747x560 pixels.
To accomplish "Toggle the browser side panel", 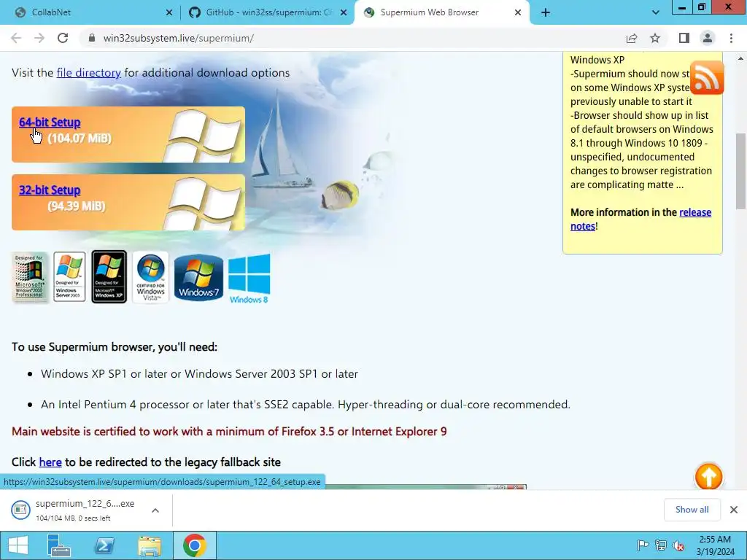I will 684,38.
